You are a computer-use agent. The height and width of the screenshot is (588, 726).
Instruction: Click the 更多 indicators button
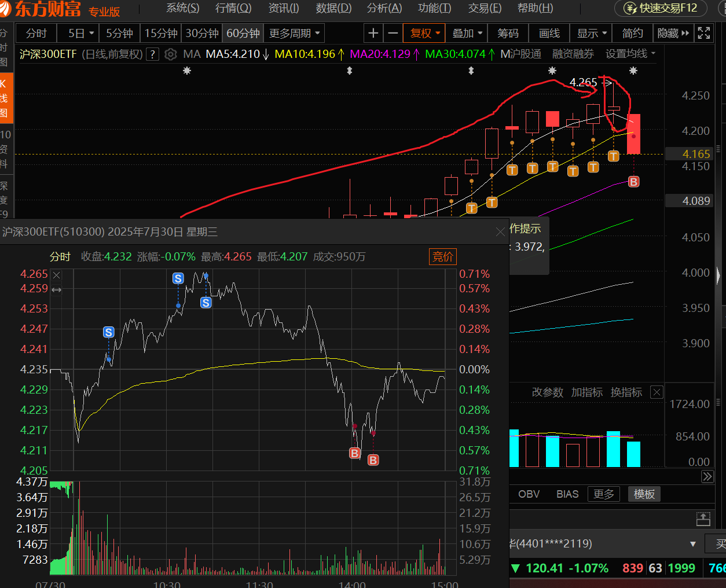pos(603,494)
